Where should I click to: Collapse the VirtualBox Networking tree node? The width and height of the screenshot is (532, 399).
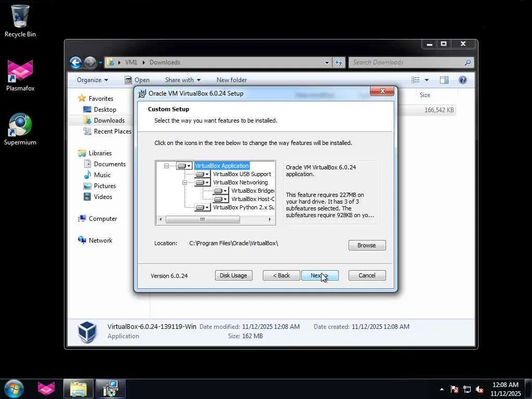184,182
